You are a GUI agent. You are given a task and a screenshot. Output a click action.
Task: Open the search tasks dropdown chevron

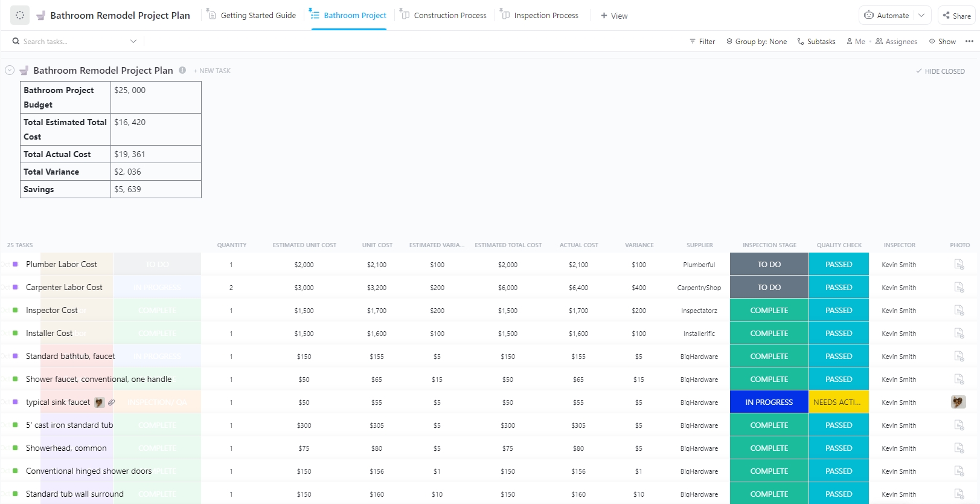coord(133,42)
